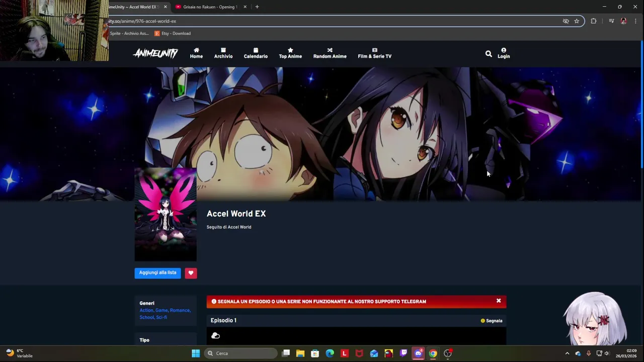
Task: Open the browser extensions puzzle icon
Action: click(x=594, y=21)
